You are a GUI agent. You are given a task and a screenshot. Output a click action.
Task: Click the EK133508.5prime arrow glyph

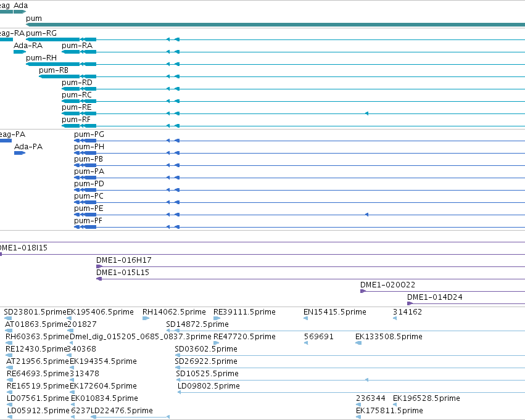358,343
